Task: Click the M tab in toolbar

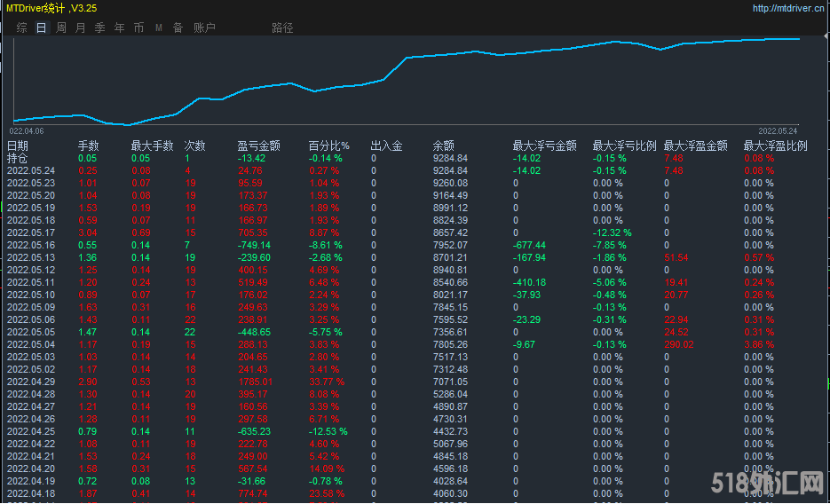Action: pyautogui.click(x=159, y=28)
